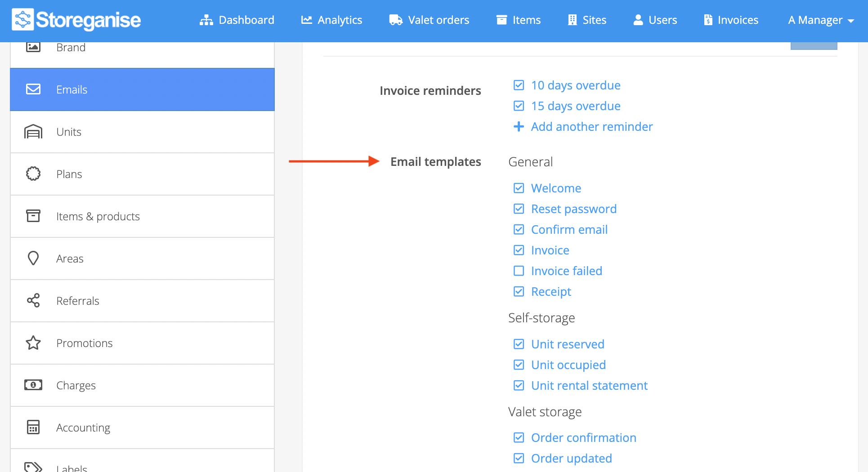Image resolution: width=868 pixels, height=472 pixels.
Task: Open the 15 days overdue reminder link
Action: click(576, 106)
